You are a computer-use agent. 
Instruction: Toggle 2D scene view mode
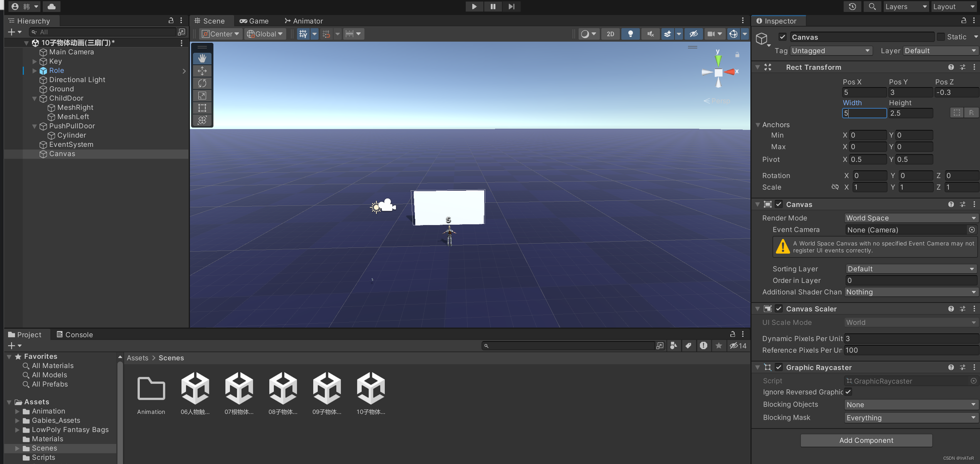611,34
